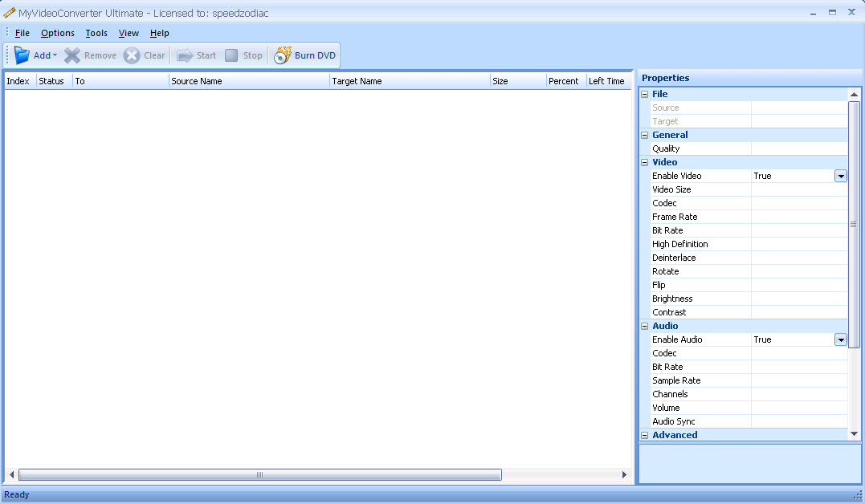Click the horizontal scrollbar thumb
This screenshot has width=865, height=504.
point(260,475)
